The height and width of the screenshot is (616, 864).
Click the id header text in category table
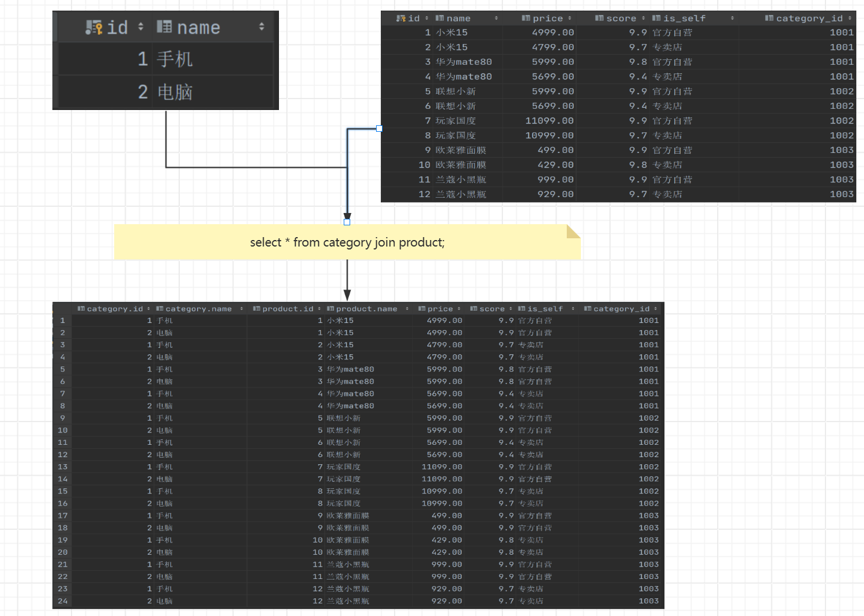117,27
